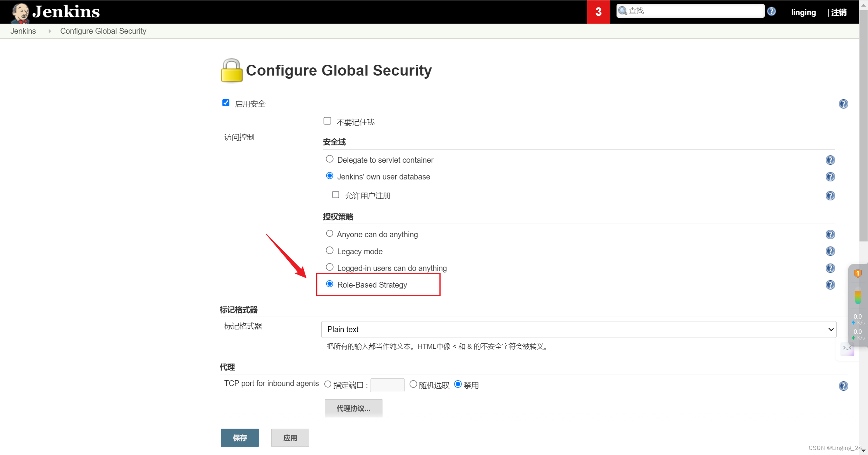Select Jenkins' own user database radio

[x=330, y=176]
